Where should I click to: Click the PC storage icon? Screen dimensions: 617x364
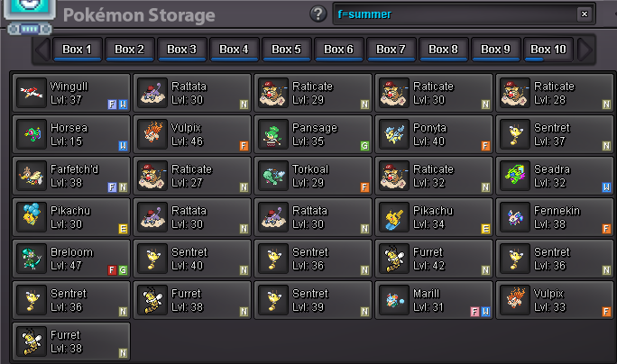30,16
